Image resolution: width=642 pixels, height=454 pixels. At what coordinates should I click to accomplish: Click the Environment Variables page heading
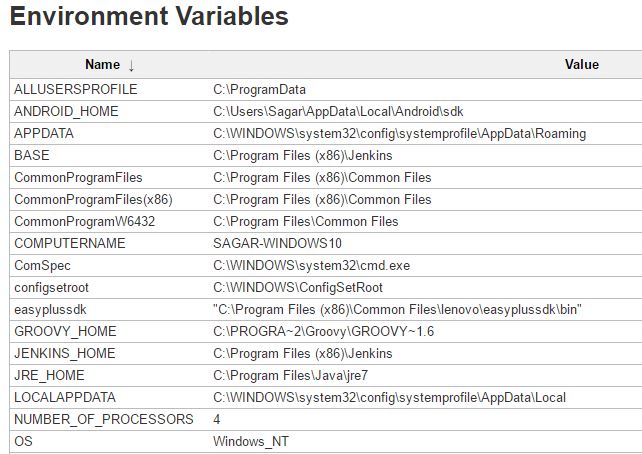[149, 17]
